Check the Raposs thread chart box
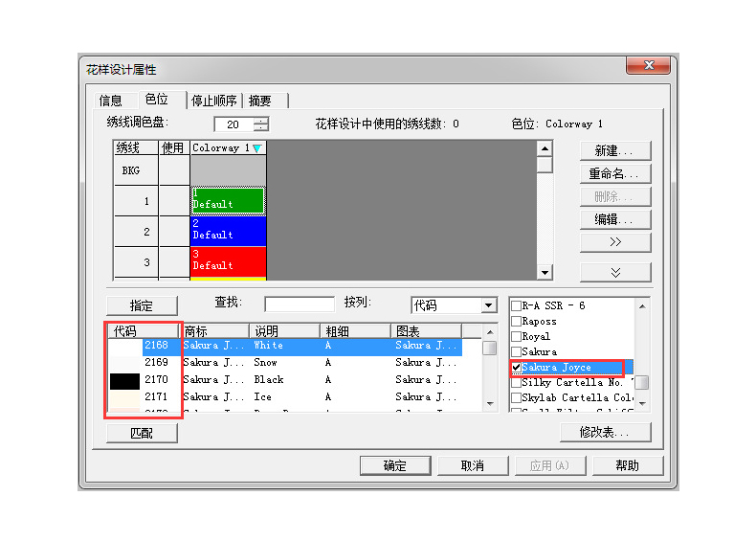Viewport: 756px width, 541px height. click(517, 322)
